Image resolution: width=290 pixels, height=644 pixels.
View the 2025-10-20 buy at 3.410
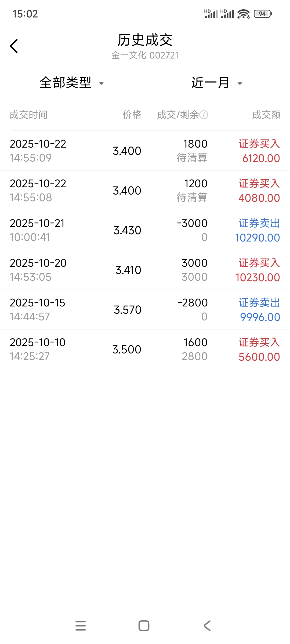click(145, 270)
